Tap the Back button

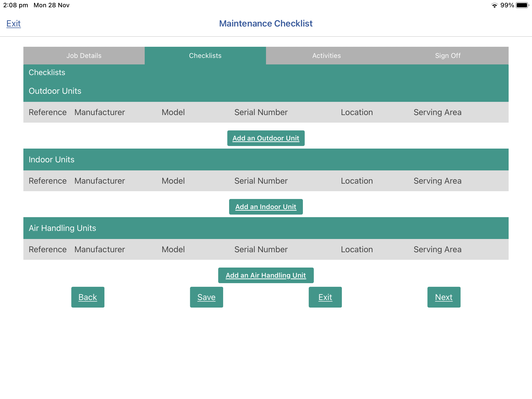(x=88, y=297)
